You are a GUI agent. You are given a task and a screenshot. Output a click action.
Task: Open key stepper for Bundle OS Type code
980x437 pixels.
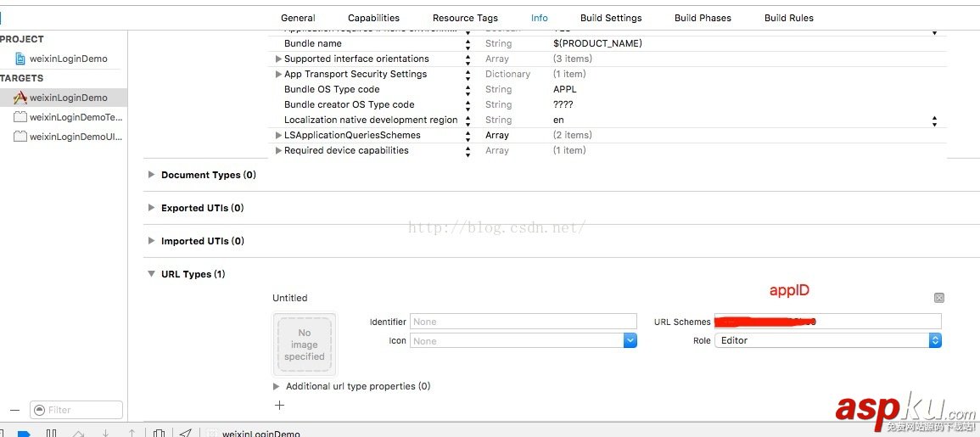468,89
